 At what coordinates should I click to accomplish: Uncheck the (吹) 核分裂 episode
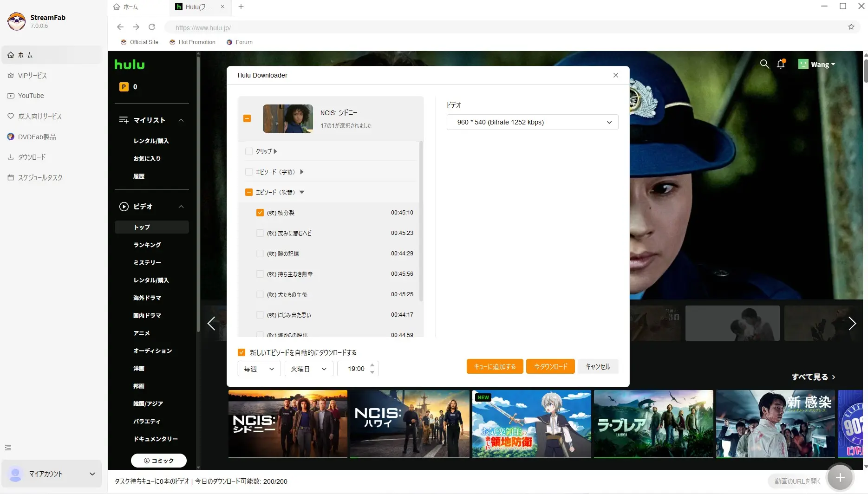click(260, 213)
